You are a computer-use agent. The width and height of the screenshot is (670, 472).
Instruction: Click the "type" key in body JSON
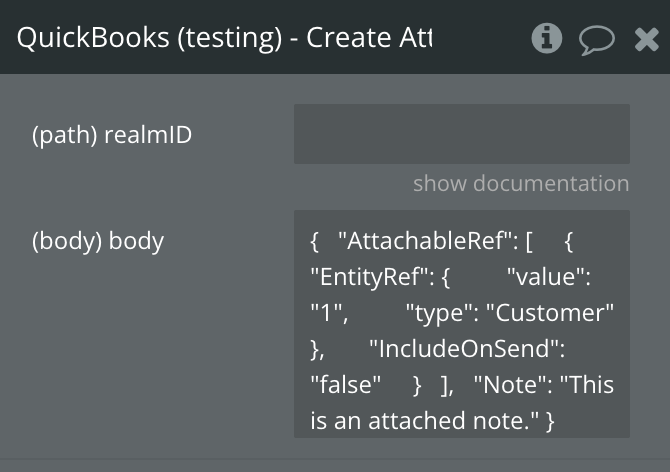(x=440, y=313)
